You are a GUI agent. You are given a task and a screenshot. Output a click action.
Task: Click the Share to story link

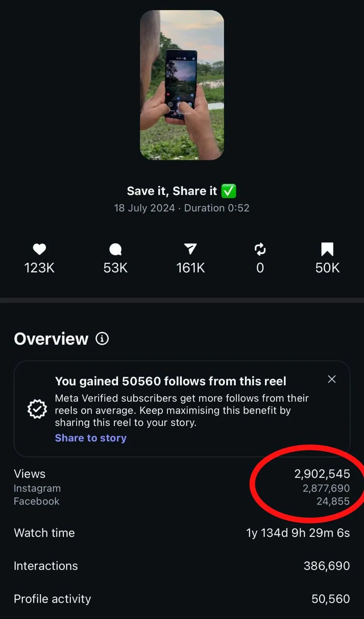91,438
